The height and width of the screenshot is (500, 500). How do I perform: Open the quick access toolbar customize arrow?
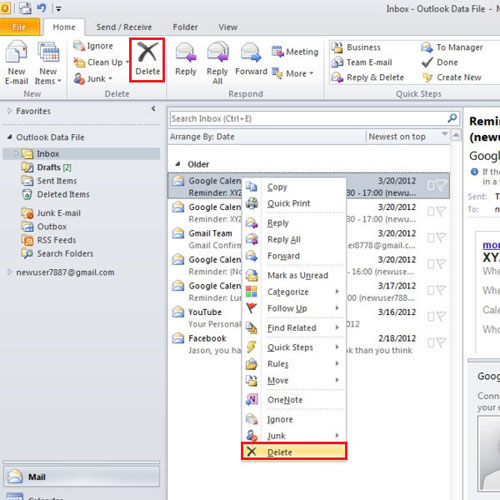point(58,9)
